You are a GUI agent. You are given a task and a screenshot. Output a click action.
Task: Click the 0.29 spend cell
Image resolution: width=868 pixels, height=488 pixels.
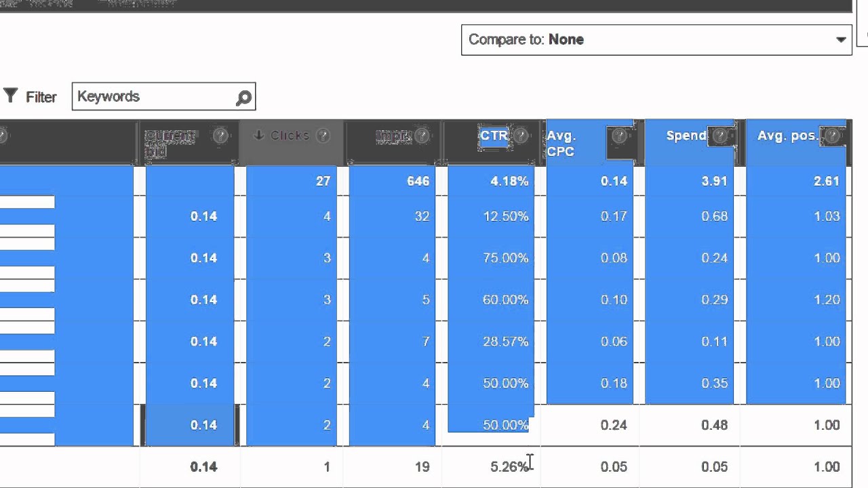(x=714, y=300)
